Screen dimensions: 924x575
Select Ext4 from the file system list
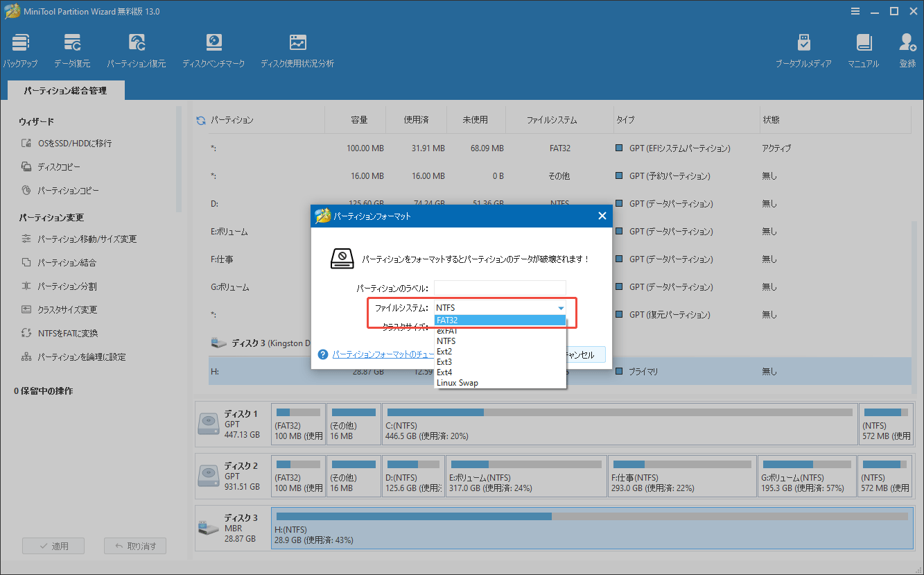500,372
